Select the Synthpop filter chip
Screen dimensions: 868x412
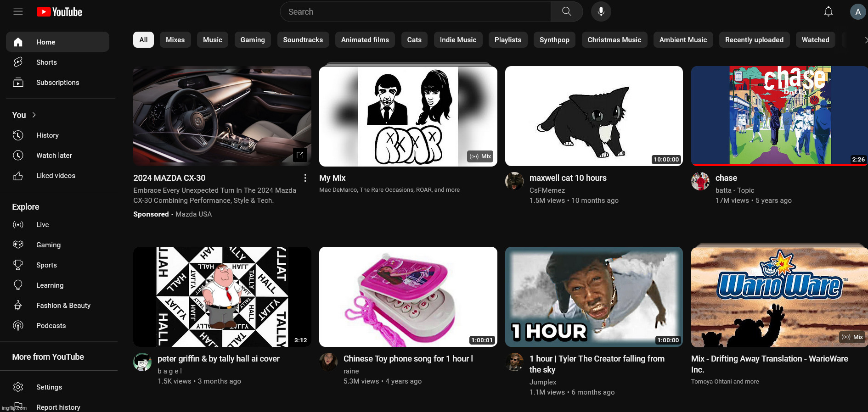coord(554,40)
